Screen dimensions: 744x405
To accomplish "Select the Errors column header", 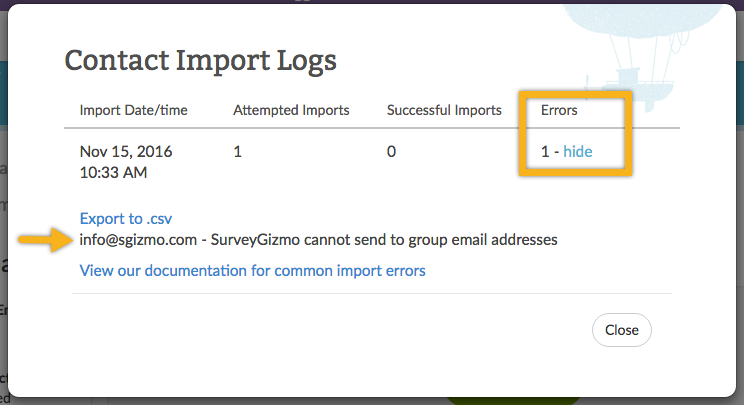I will pyautogui.click(x=559, y=110).
